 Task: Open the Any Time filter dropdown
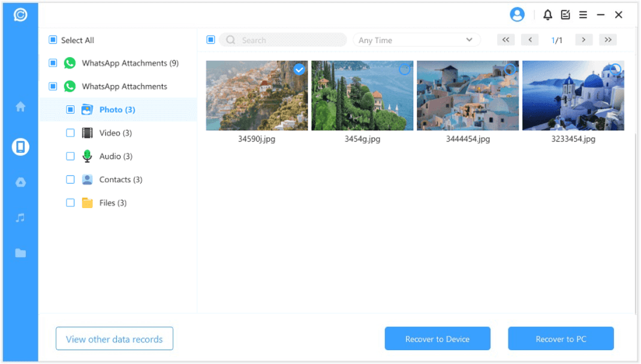(416, 40)
